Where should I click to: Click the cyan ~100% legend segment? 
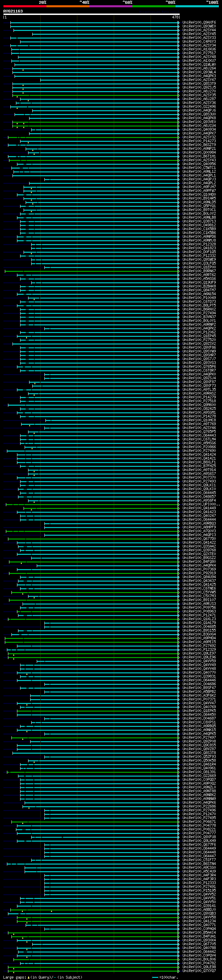point(197,7)
